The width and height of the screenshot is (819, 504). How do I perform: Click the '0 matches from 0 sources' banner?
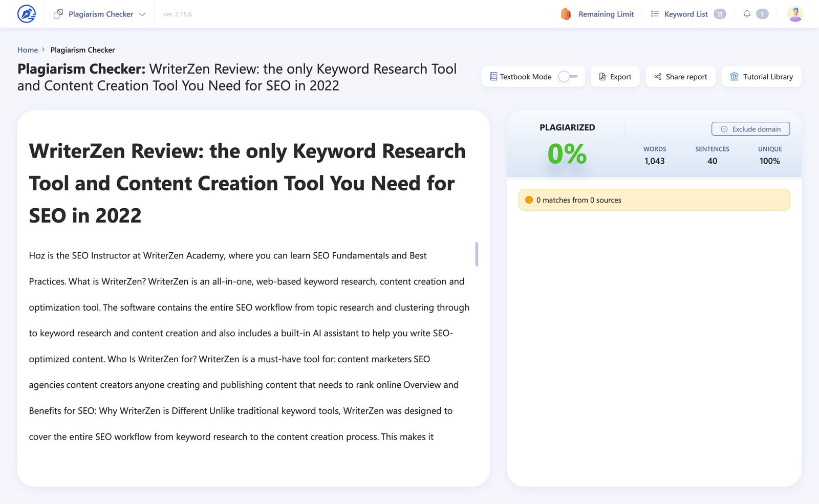pyautogui.click(x=654, y=200)
